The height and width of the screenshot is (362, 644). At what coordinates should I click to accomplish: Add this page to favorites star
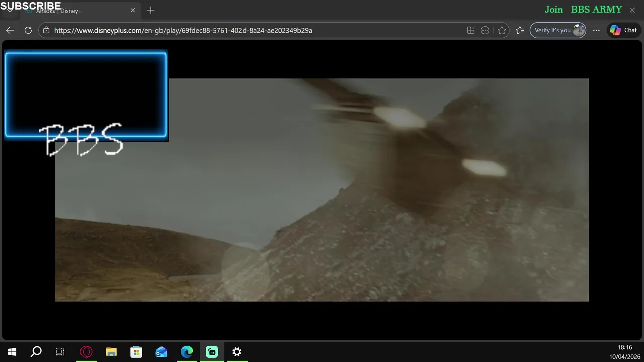502,30
